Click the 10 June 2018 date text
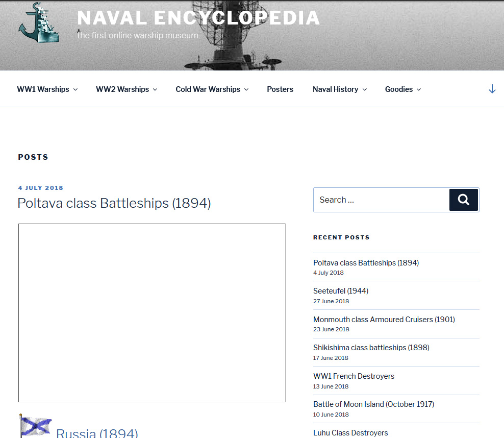Viewport: 504px width, 438px height. point(331,415)
